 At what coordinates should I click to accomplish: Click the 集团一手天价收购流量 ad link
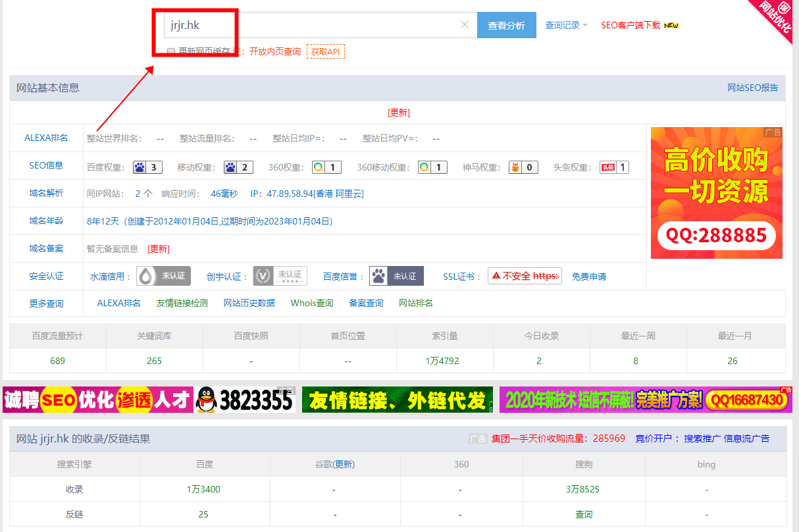pyautogui.click(x=558, y=438)
